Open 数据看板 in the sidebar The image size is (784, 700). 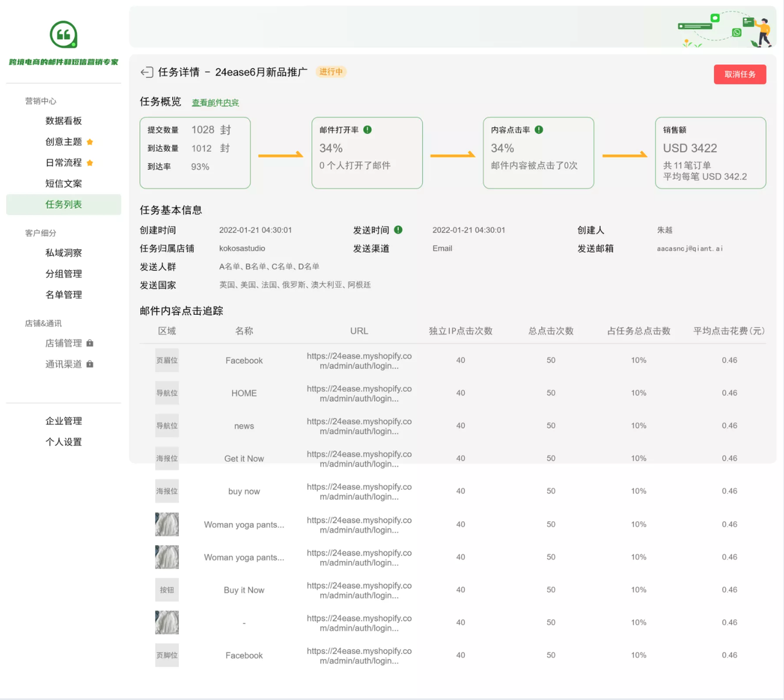point(64,121)
